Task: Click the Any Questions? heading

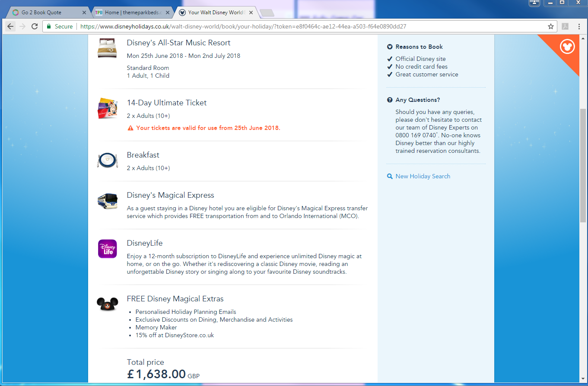Action: pos(418,100)
